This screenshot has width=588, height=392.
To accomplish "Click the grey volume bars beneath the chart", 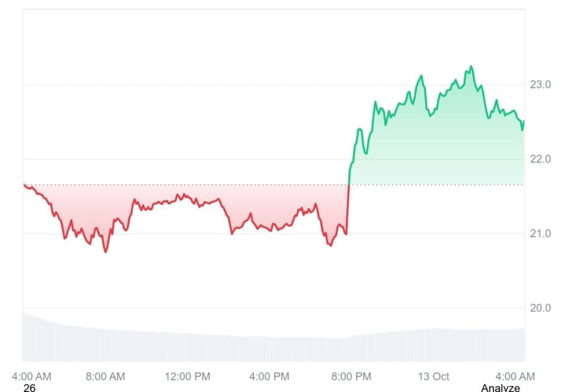I will 230,347.
